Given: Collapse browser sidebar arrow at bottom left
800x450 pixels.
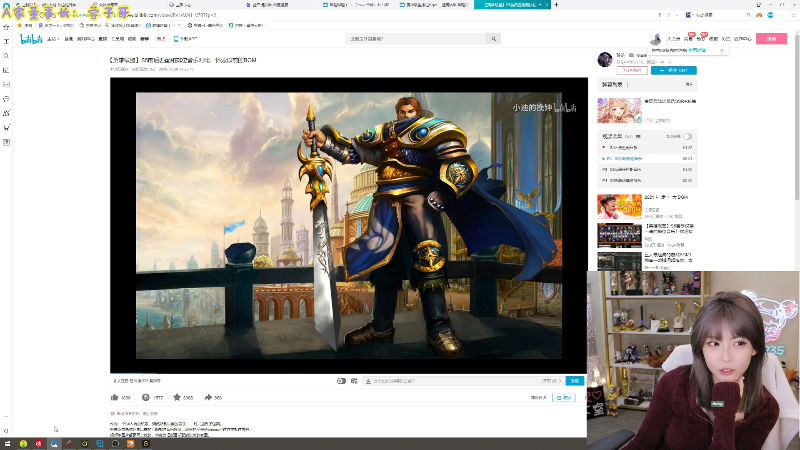Looking at the screenshot, I should 6,431.
